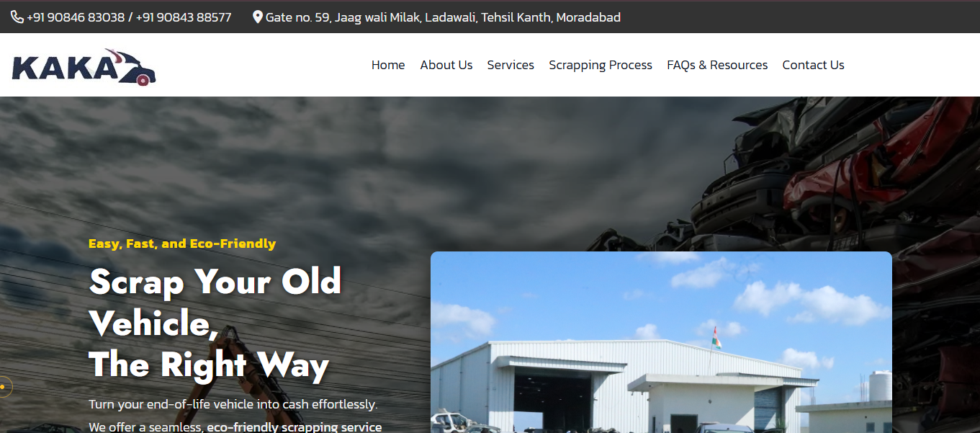The height and width of the screenshot is (433, 980).
Task: Click the scrapping facility building photo
Action: [661, 342]
